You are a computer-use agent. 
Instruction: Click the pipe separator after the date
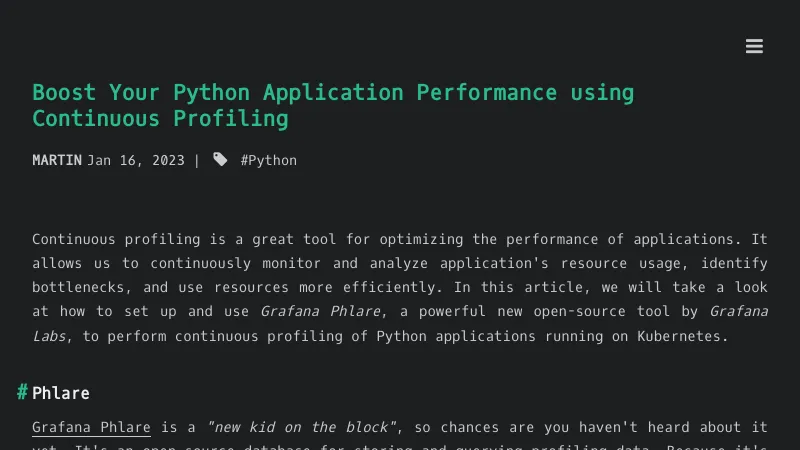pos(196,160)
